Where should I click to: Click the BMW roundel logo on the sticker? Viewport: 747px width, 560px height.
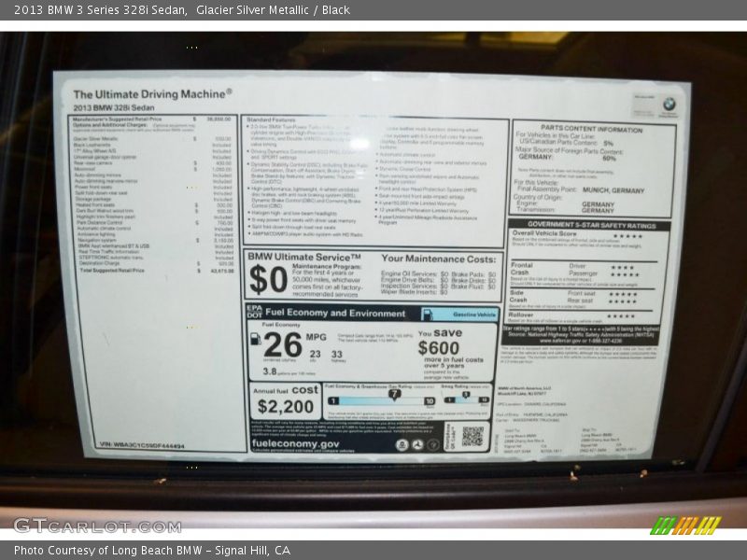coord(669,104)
